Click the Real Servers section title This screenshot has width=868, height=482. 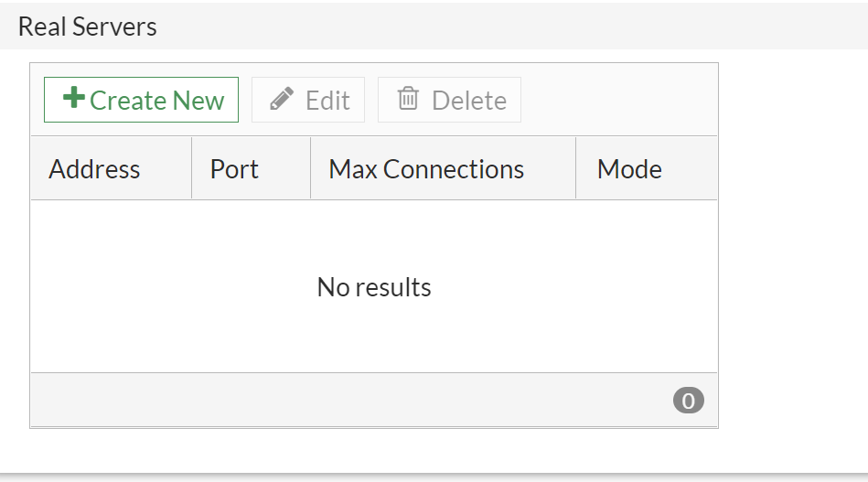pos(88,27)
